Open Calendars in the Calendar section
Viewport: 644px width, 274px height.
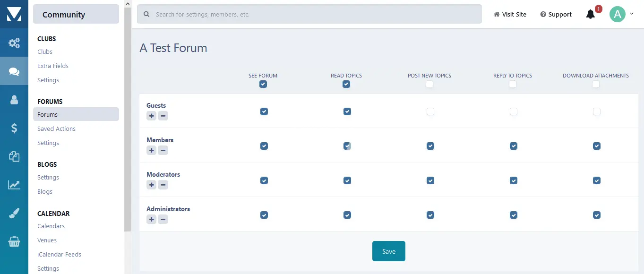(x=51, y=226)
